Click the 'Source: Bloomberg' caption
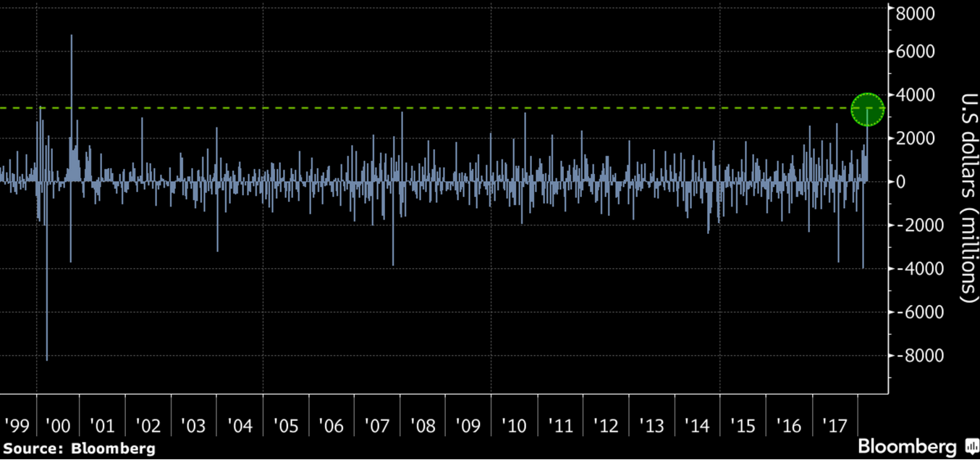Image resolution: width=980 pixels, height=460 pixels. (80, 448)
